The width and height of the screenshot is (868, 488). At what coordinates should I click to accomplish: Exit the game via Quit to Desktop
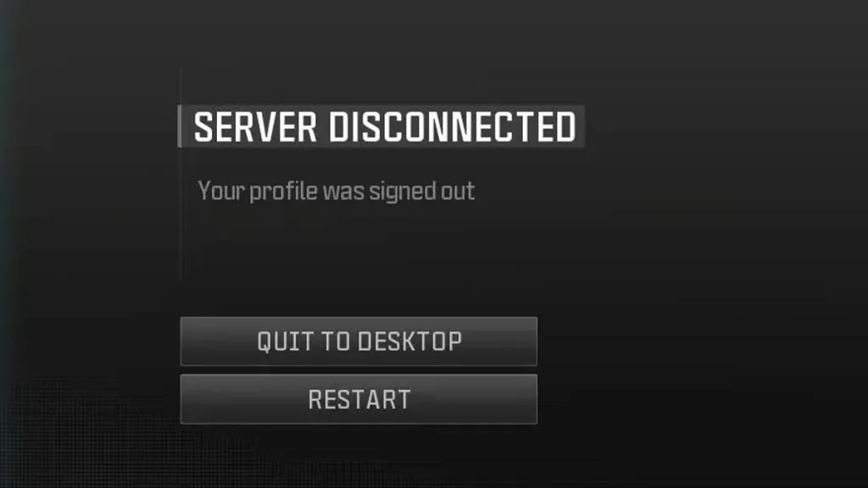[x=359, y=341]
